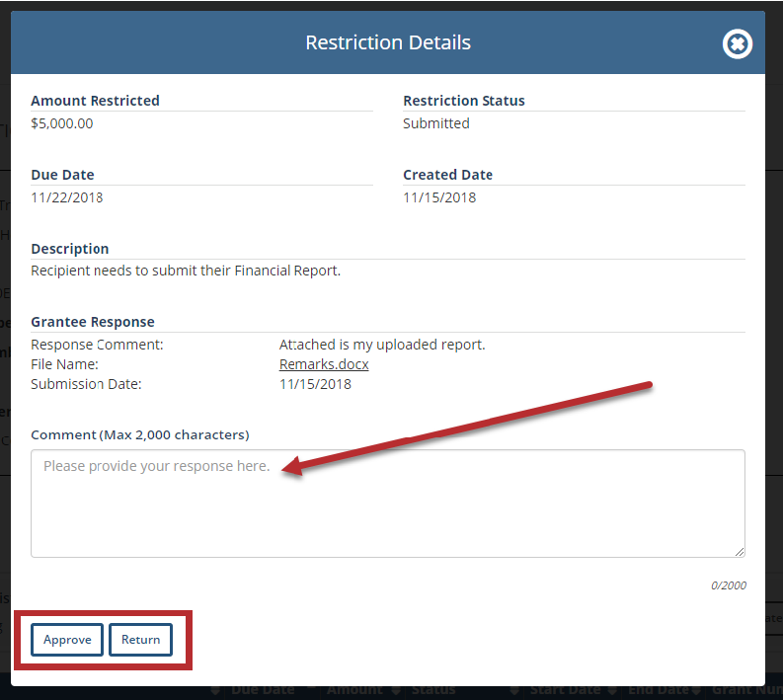Screen dimensions: 783x700
Task: Click the Created Date value 11/15/2018
Action: pos(439,197)
